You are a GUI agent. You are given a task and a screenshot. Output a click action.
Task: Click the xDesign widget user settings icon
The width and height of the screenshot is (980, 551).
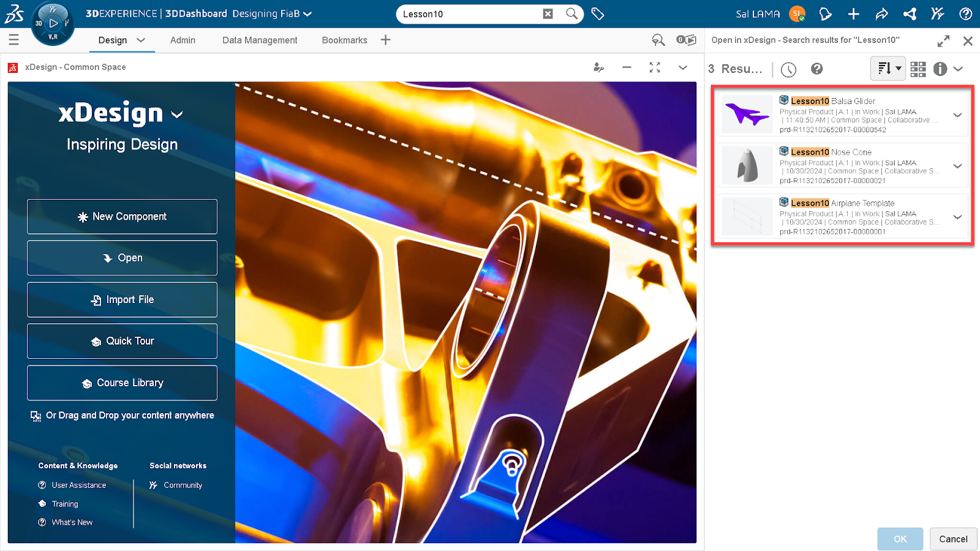point(598,67)
